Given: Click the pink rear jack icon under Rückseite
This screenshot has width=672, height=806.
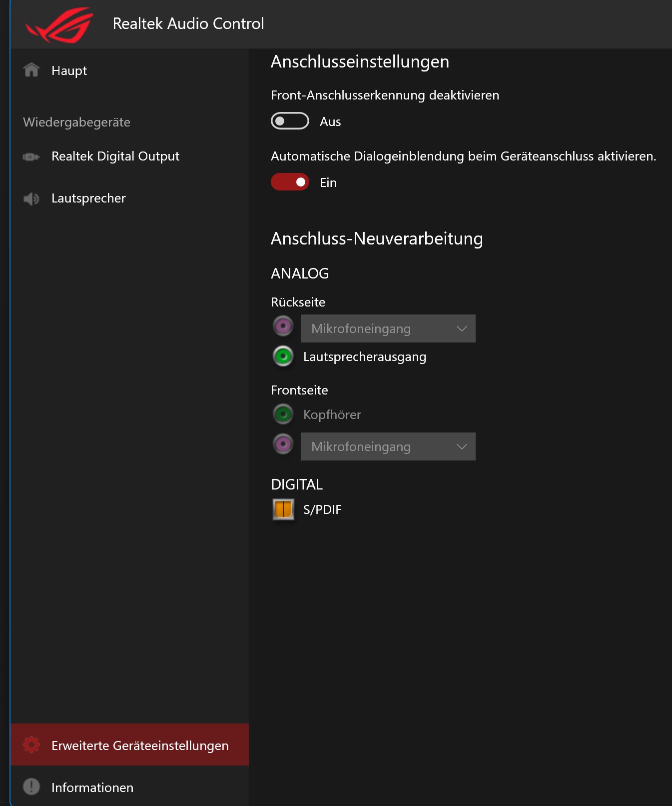Looking at the screenshot, I should tap(283, 326).
